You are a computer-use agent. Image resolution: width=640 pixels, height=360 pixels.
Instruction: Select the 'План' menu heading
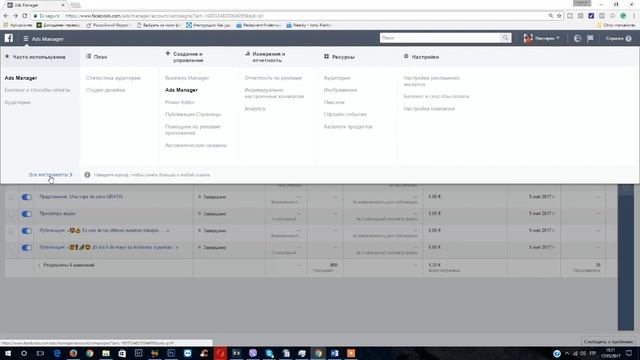click(x=97, y=57)
